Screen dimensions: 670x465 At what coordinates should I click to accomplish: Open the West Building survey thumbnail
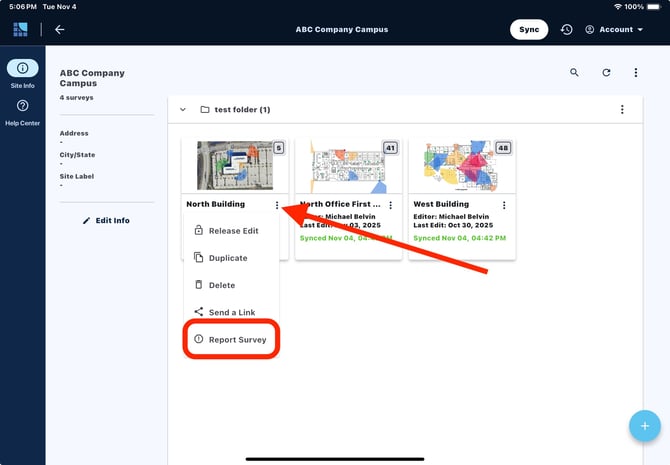point(461,166)
